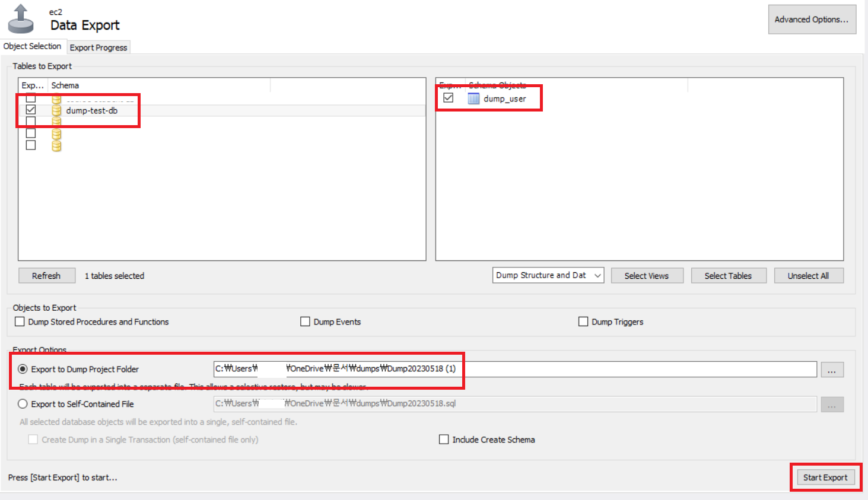
Task: Click the 'Tables to Export' group label
Action: coord(42,66)
